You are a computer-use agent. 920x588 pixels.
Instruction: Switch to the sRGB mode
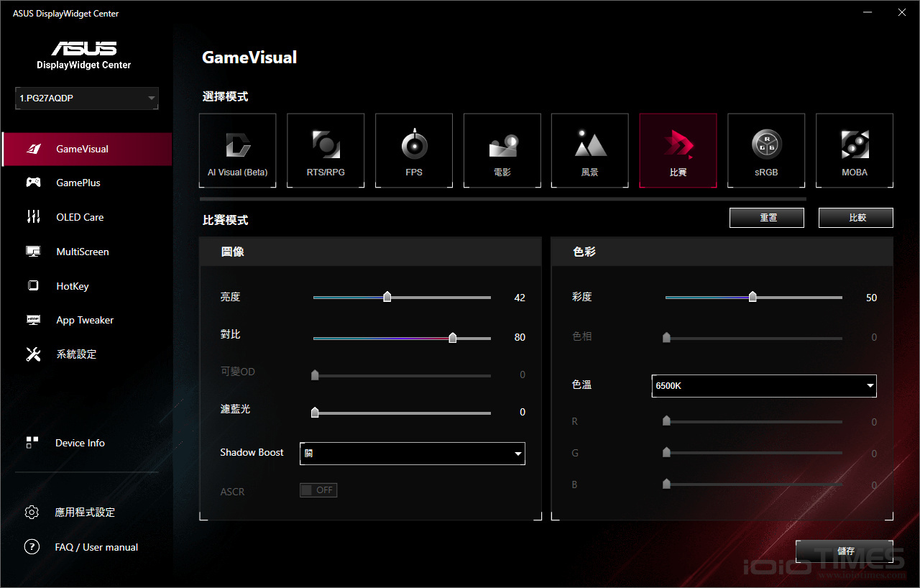[766, 150]
